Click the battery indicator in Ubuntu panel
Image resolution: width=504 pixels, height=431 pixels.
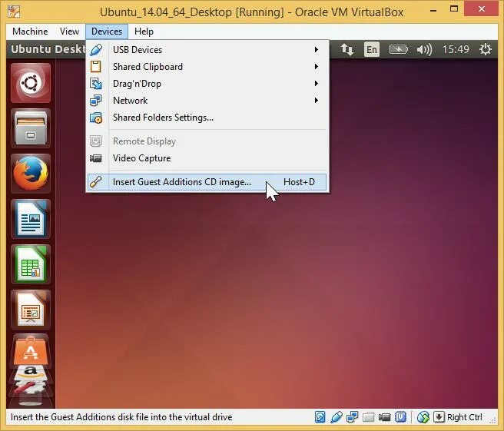(399, 49)
